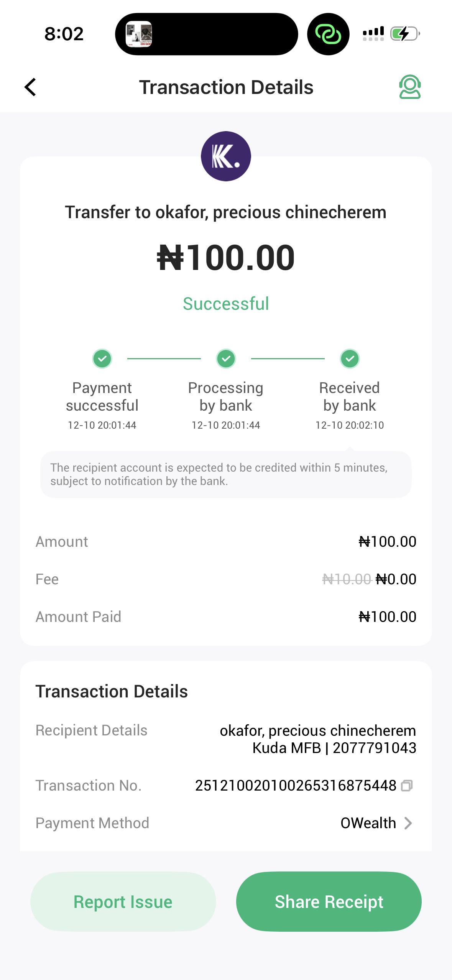Tap the progress line after Payment successful
Screen dimensions: 452x980
click(164, 359)
